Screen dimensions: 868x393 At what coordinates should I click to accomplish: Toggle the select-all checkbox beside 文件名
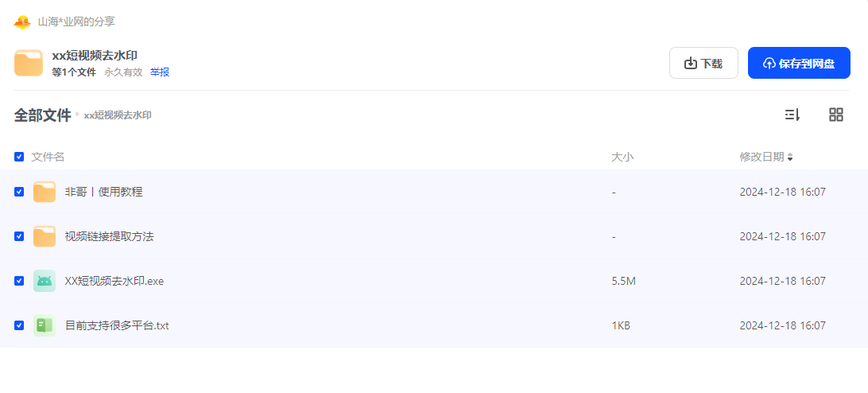[19, 157]
